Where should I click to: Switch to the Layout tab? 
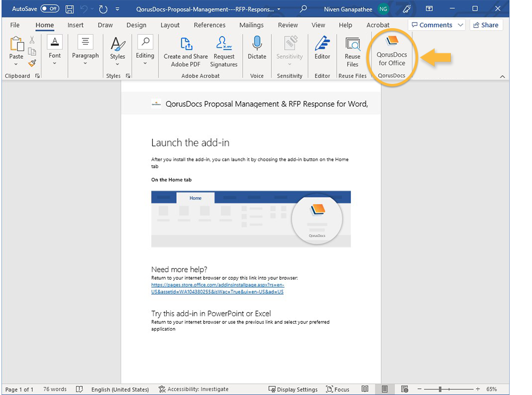[170, 25]
